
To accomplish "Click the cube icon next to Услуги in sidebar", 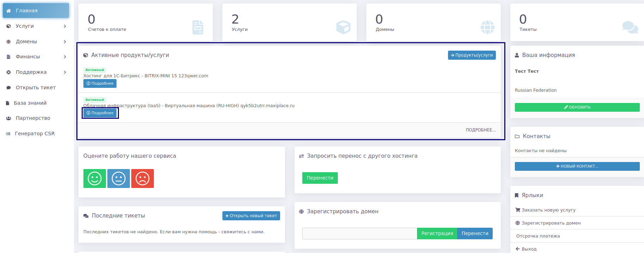I will point(9,26).
